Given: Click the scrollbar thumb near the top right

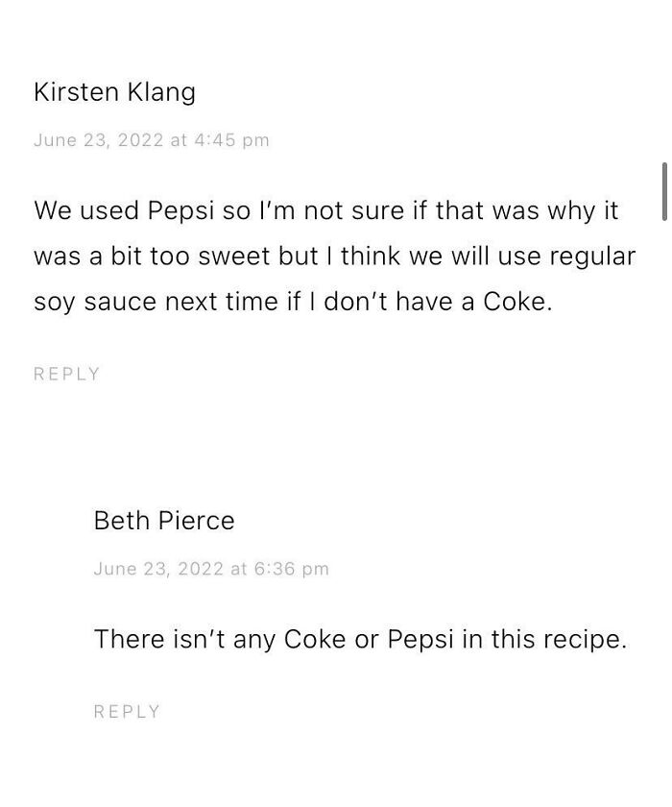Looking at the screenshot, I should (664, 192).
